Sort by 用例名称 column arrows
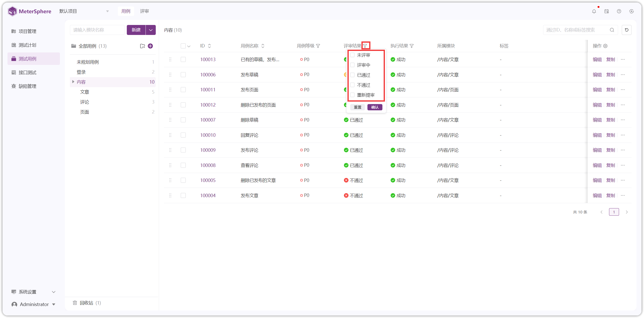 (263, 46)
